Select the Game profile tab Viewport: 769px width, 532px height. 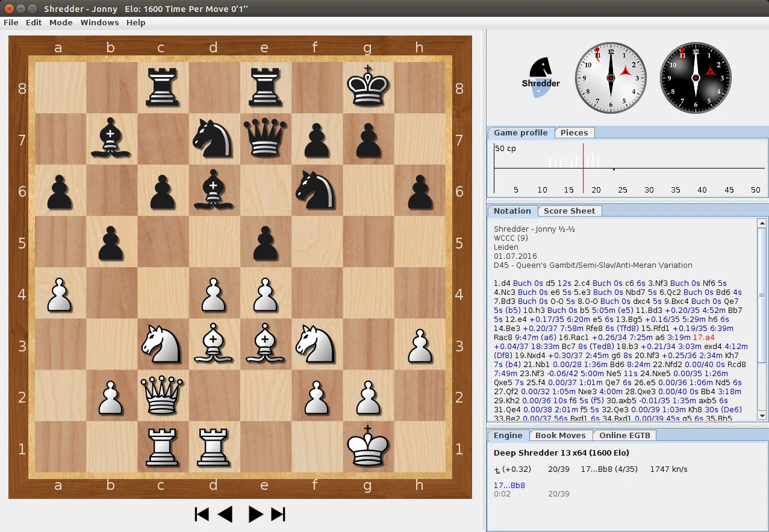click(521, 132)
